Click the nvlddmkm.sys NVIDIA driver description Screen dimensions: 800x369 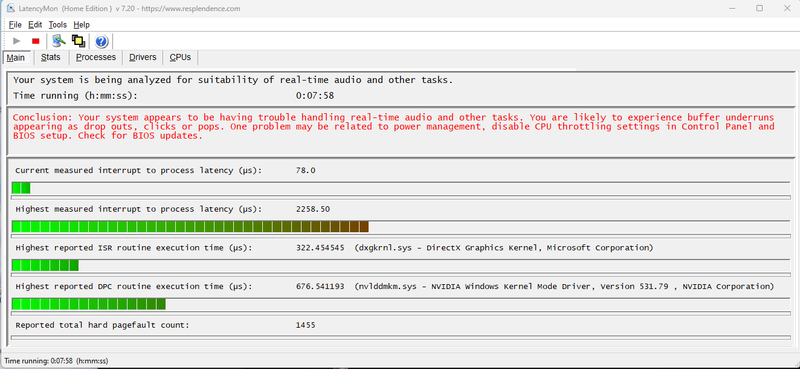(564, 287)
